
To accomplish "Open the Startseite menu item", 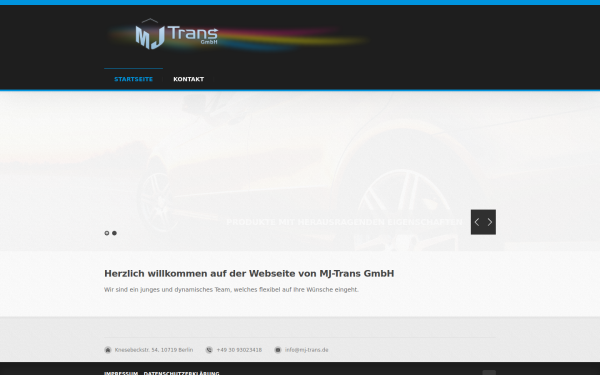I will point(134,79).
